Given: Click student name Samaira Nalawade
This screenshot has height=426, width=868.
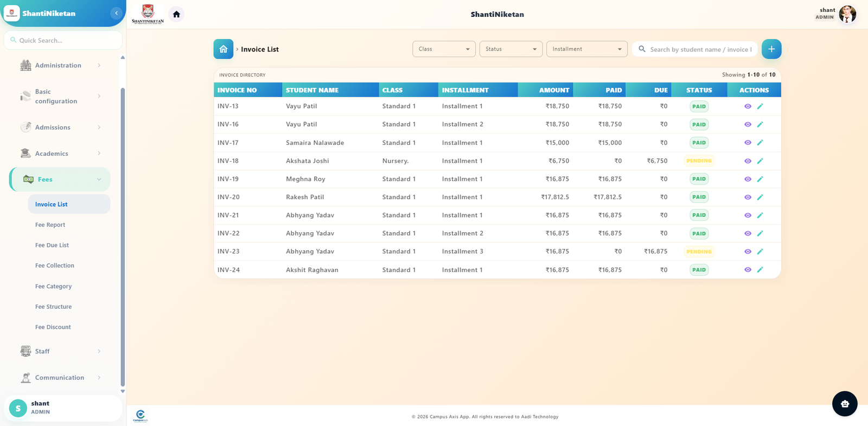Looking at the screenshot, I should 315,143.
